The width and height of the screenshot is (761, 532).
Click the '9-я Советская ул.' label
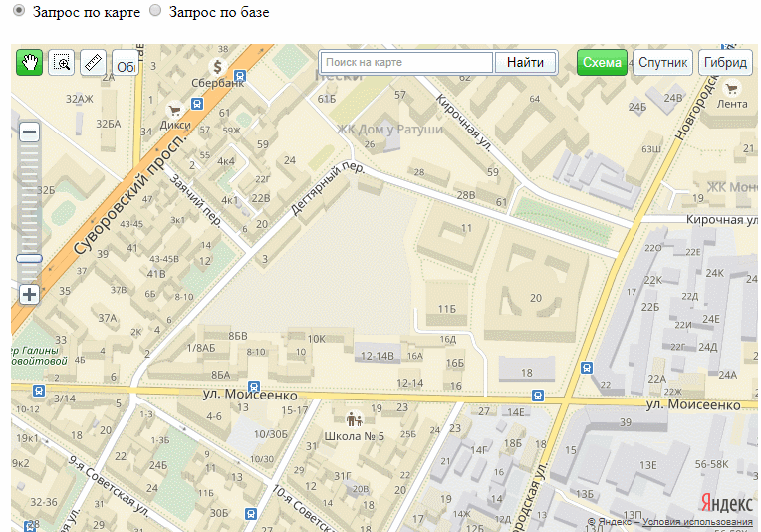click(109, 486)
